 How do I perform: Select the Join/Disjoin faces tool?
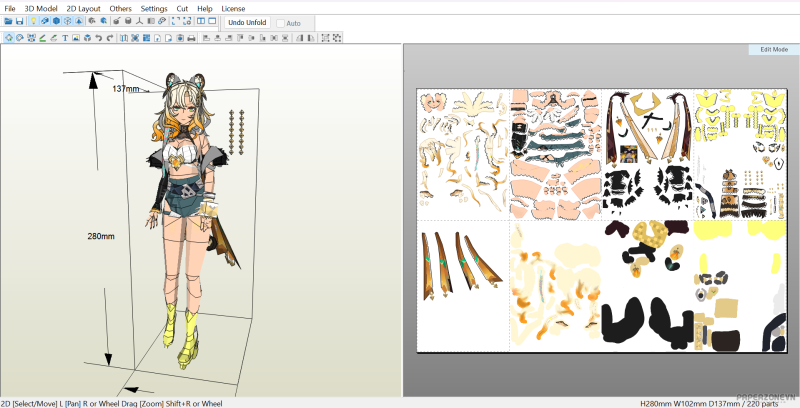31,38
